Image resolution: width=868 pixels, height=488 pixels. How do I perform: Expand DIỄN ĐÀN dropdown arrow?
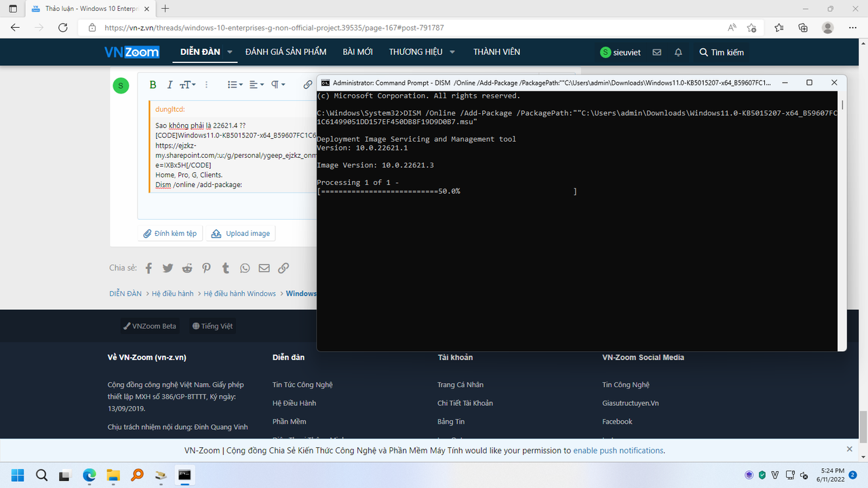click(230, 52)
